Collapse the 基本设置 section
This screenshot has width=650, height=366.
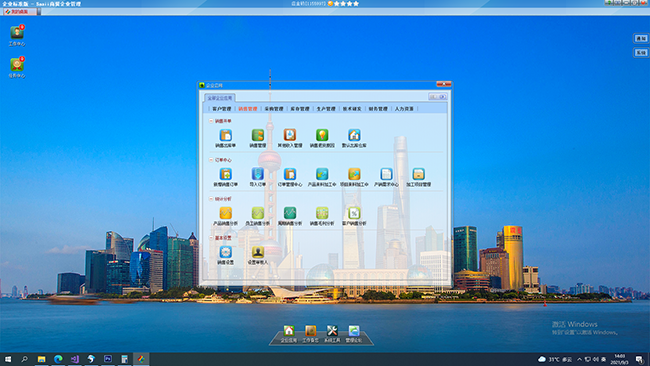click(x=211, y=238)
